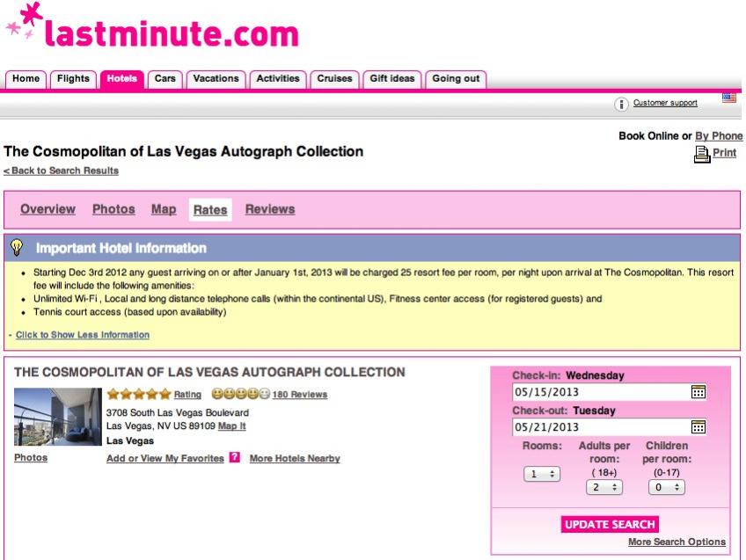Follow the Back to Search Results link
The image size is (746, 560).
pyautogui.click(x=62, y=171)
